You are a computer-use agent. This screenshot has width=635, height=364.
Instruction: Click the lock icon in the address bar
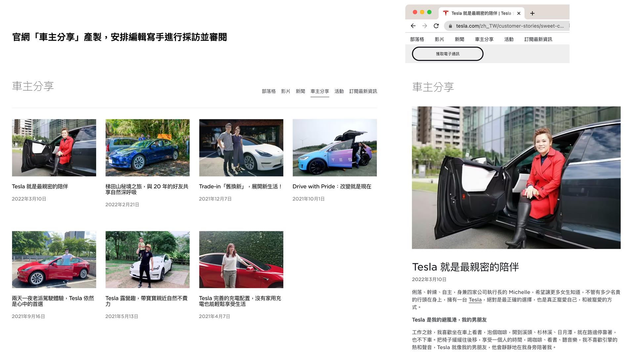[x=450, y=26]
